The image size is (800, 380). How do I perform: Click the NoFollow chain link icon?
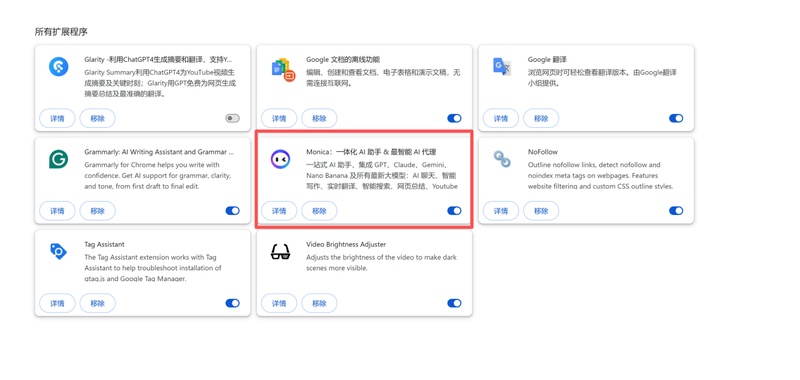click(x=502, y=159)
